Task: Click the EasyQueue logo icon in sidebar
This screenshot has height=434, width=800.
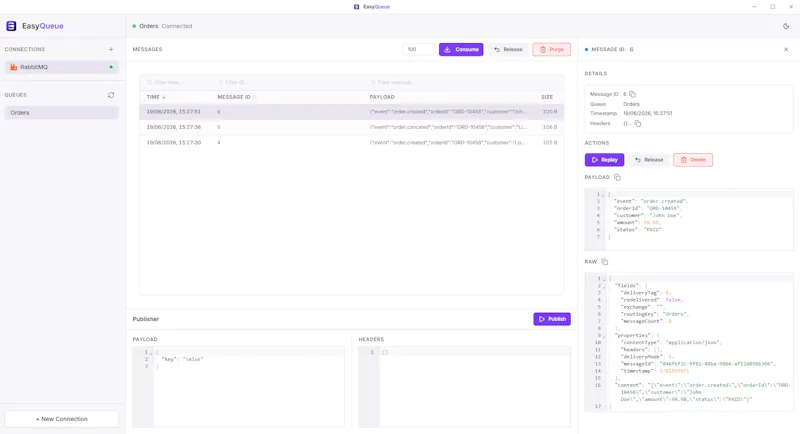Action: (x=11, y=26)
